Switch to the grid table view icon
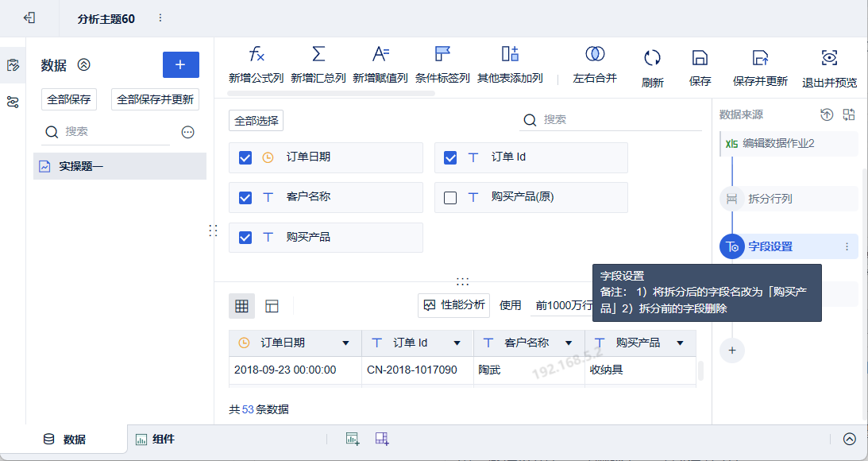 point(242,306)
